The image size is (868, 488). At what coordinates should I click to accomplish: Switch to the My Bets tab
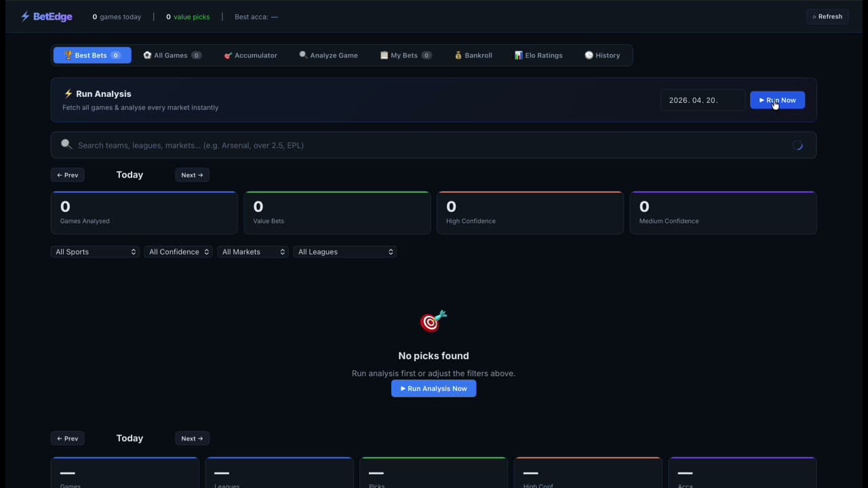coord(404,55)
